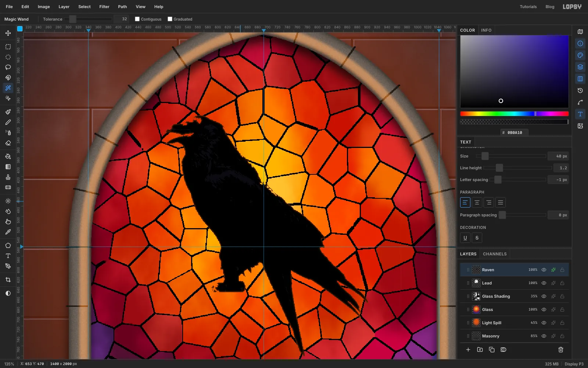This screenshot has width=588, height=368.
Task: Open the Blog link
Action: click(550, 7)
